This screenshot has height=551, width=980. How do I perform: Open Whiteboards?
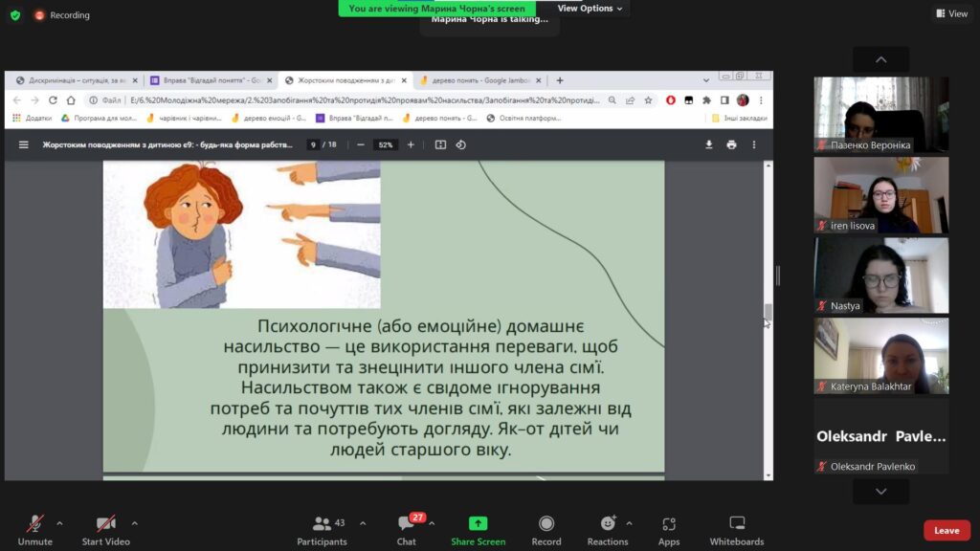[x=737, y=530]
